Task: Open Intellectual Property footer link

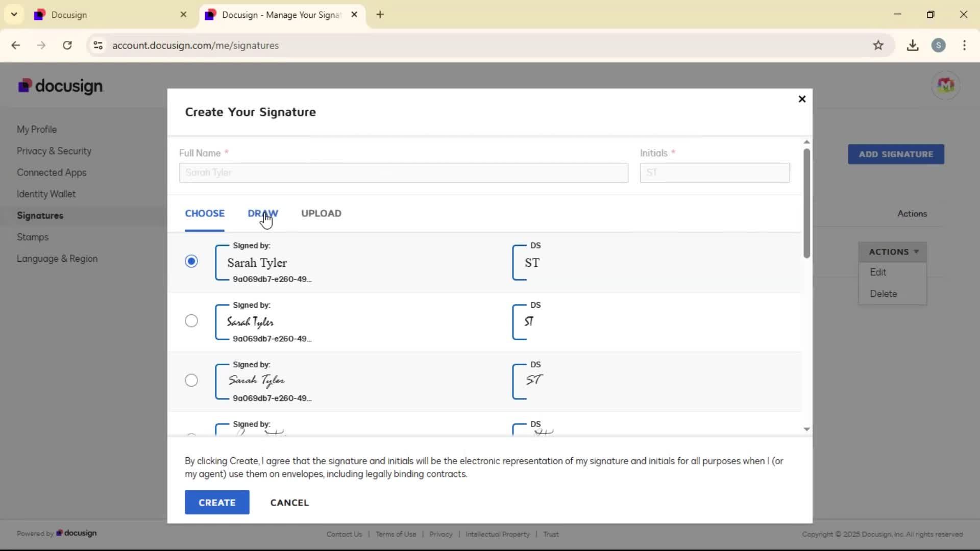Action: 498,534
